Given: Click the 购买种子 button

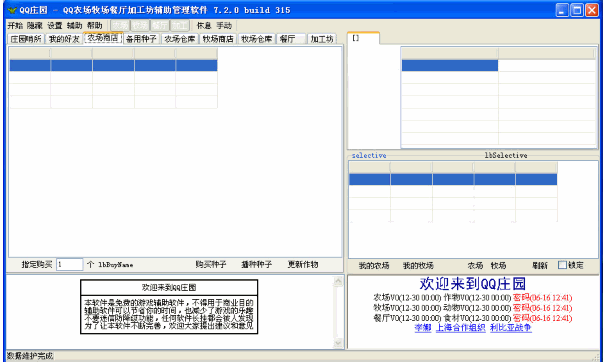Looking at the screenshot, I should [211, 265].
